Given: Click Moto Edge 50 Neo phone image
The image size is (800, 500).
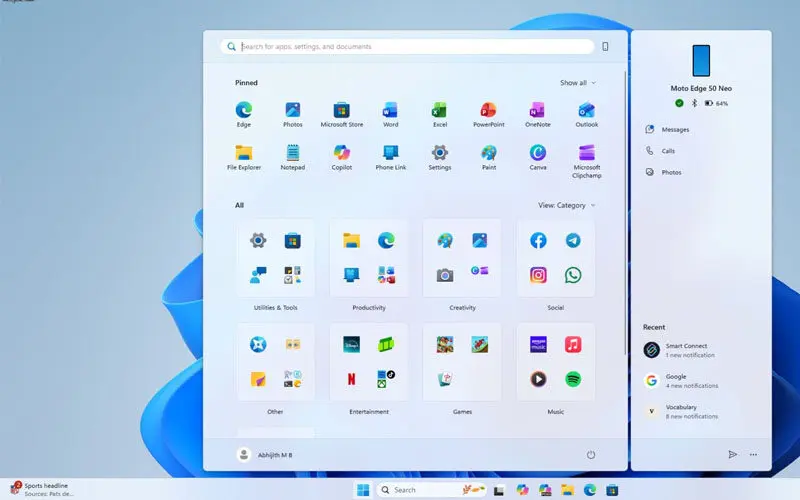Looking at the screenshot, I should point(701,60).
